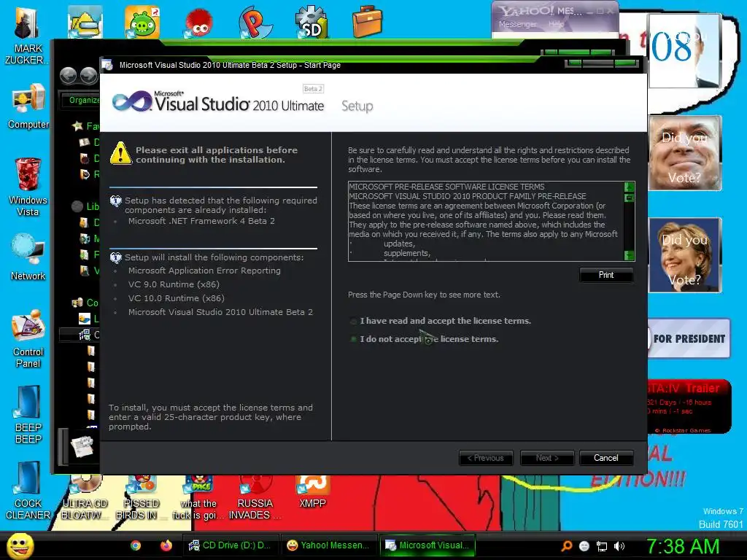The width and height of the screenshot is (747, 560).
Task: Open the Windows Vista recycle bin icon
Action: pyautogui.click(x=28, y=187)
